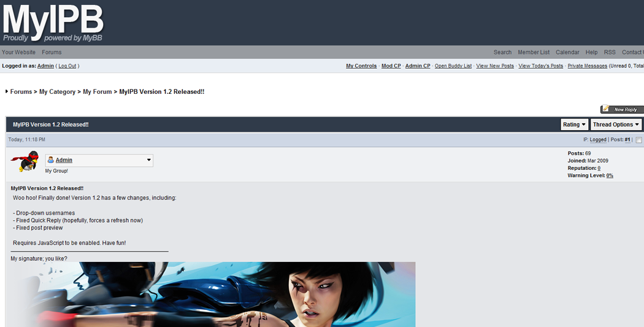
Task: Click 'My Group!' text under username
Action: [x=56, y=171]
